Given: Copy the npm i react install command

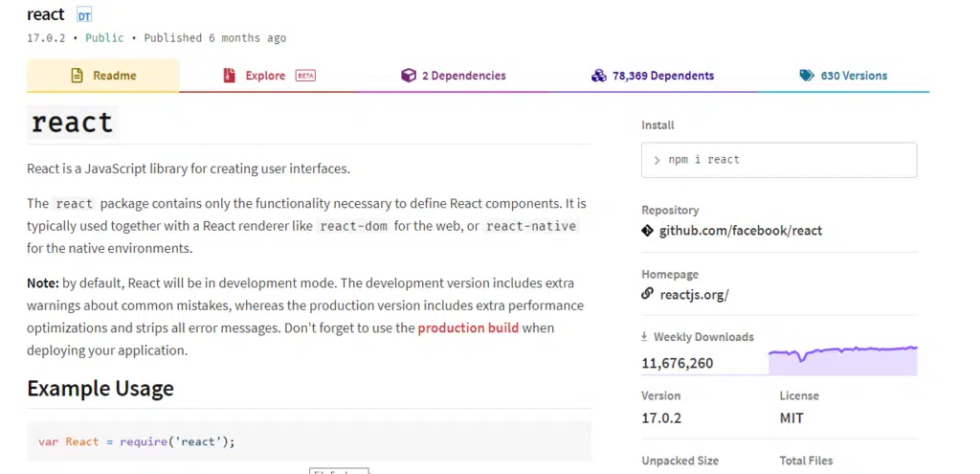Looking at the screenshot, I should pos(779,160).
